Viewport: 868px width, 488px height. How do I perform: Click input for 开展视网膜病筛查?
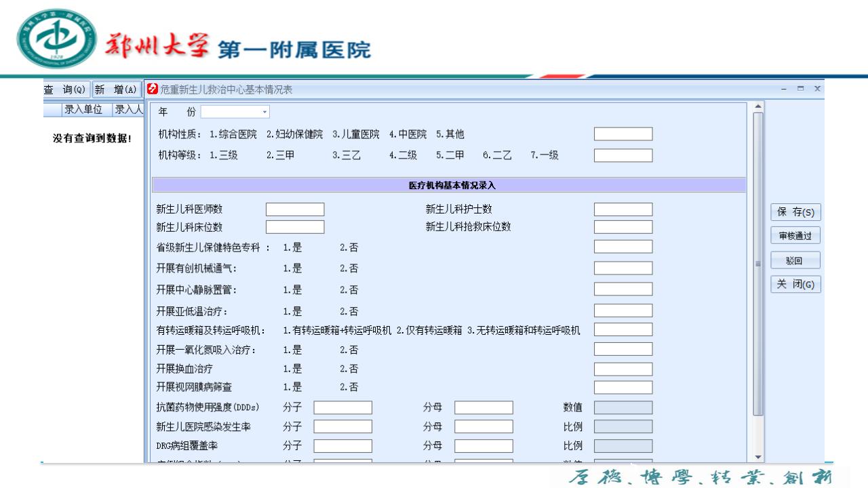[623, 388]
